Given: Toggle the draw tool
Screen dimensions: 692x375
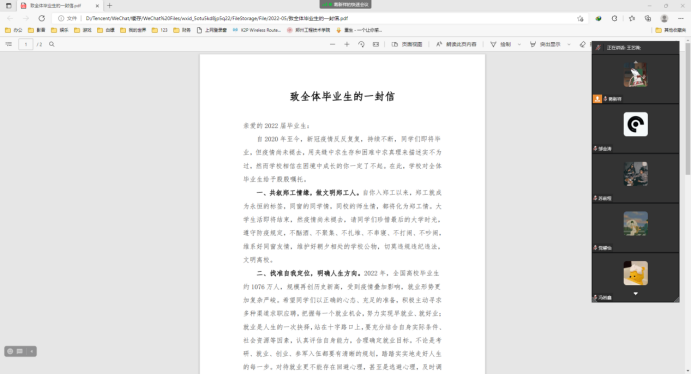Looking at the screenshot, I should click(x=501, y=44).
